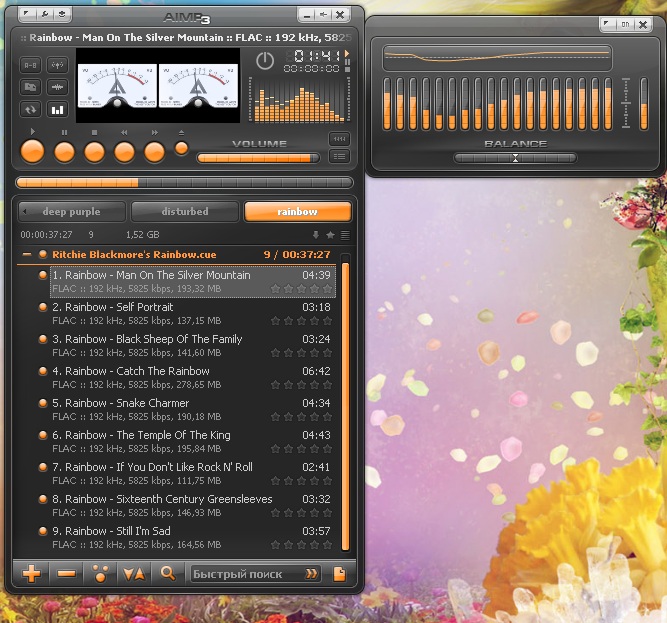Toggle the equalizer window button above playlist button
Image resolution: width=667 pixels, height=623 pixels.
click(339, 139)
